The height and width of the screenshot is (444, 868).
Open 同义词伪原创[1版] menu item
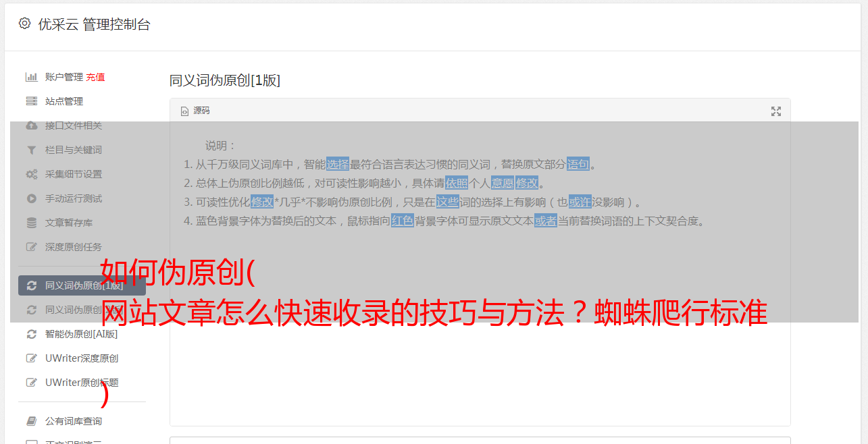(82, 285)
